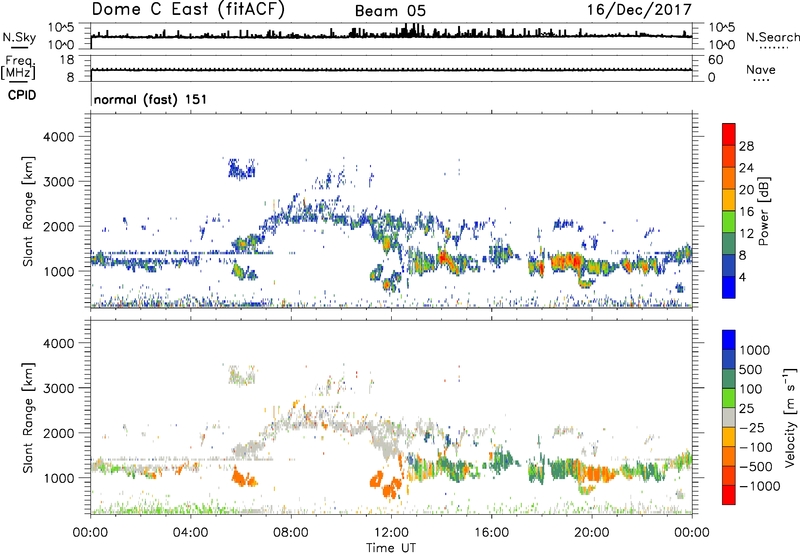This screenshot has height=554, width=800.
Task: Click the "Time UT" axis title
Action: point(391,548)
